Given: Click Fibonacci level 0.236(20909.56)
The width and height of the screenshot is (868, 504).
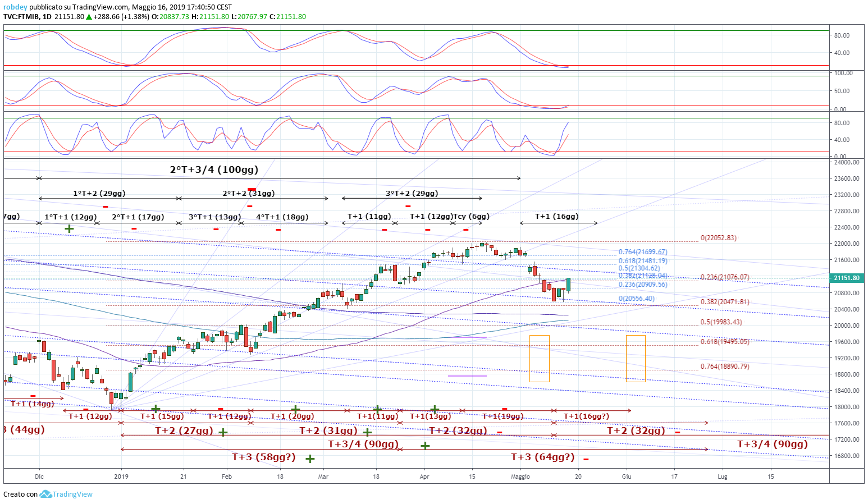Looking at the screenshot, I should [x=643, y=285].
